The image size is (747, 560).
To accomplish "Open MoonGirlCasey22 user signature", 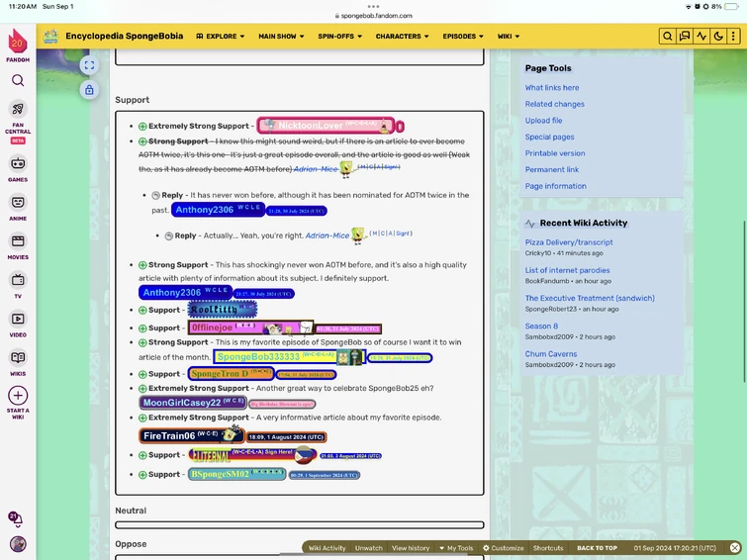I will click(193, 403).
